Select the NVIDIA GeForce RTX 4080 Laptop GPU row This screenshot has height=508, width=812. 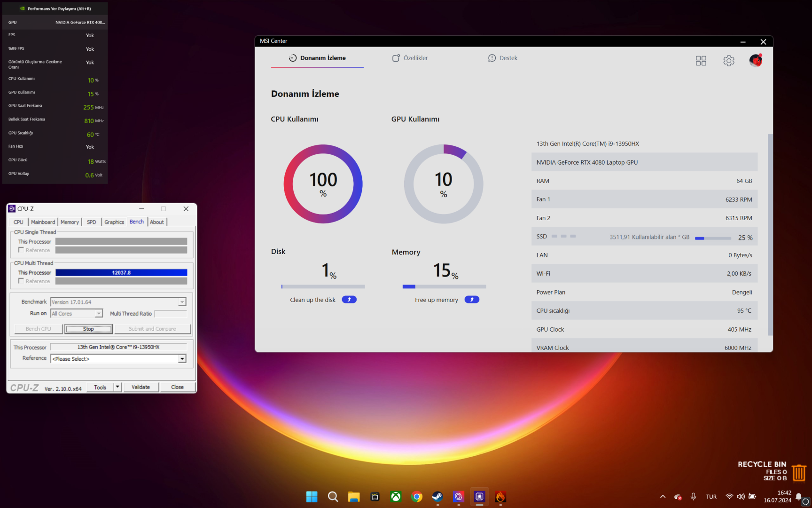[645, 162]
